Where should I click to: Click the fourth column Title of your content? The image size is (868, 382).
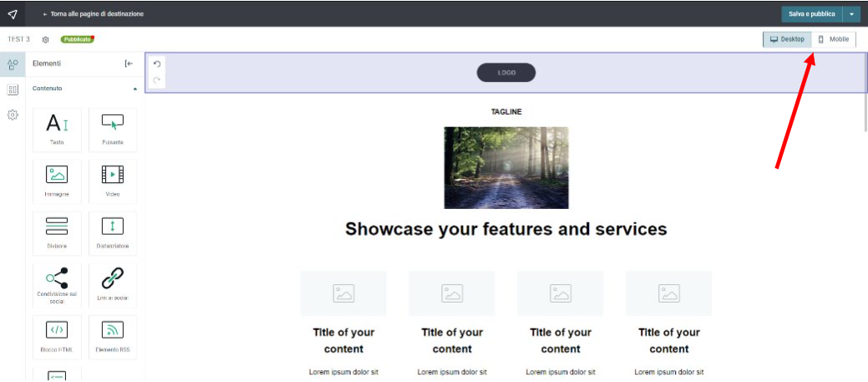(668, 340)
